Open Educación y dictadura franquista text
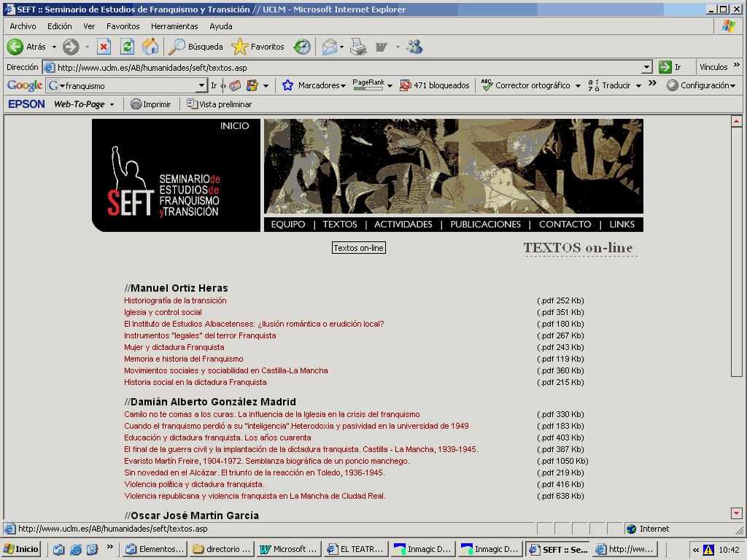The height and width of the screenshot is (560, 747). 217,437
